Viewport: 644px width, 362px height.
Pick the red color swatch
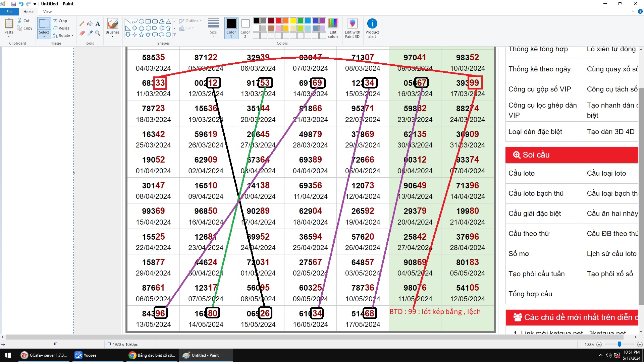[x=278, y=21]
